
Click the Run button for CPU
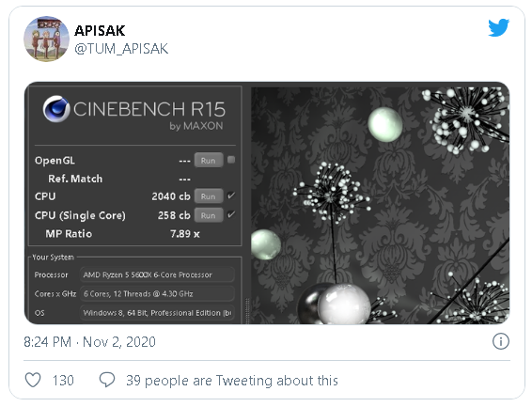coord(209,196)
